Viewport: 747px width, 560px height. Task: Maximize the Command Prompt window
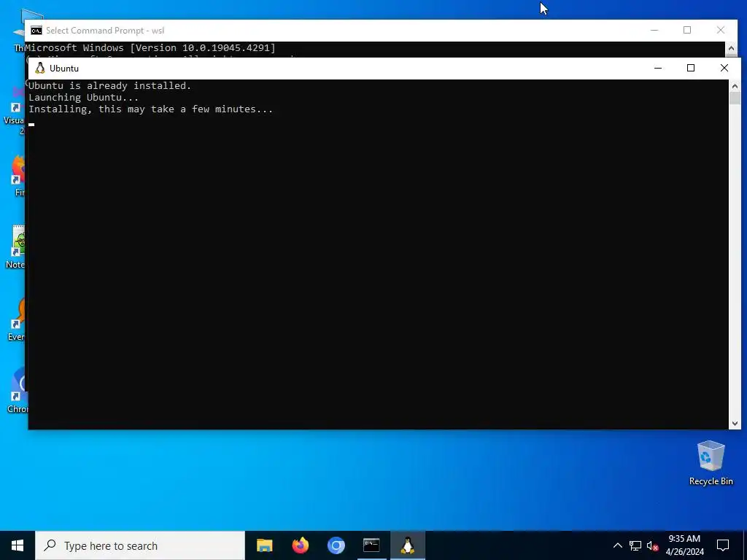(687, 30)
